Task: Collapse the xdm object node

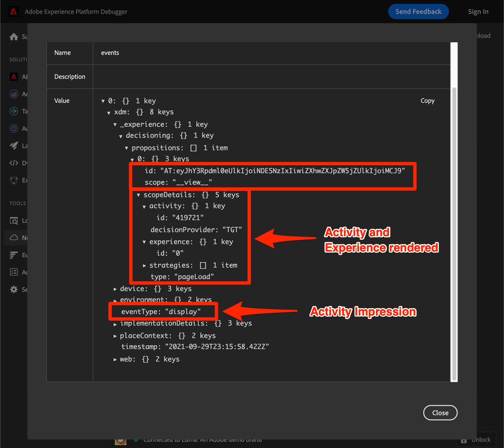Action: [109, 113]
